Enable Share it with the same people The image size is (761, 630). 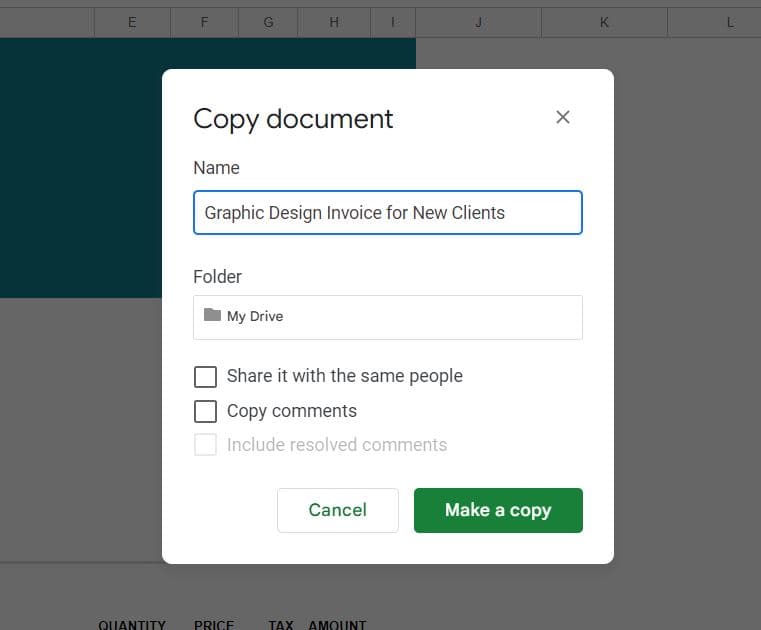[205, 376]
